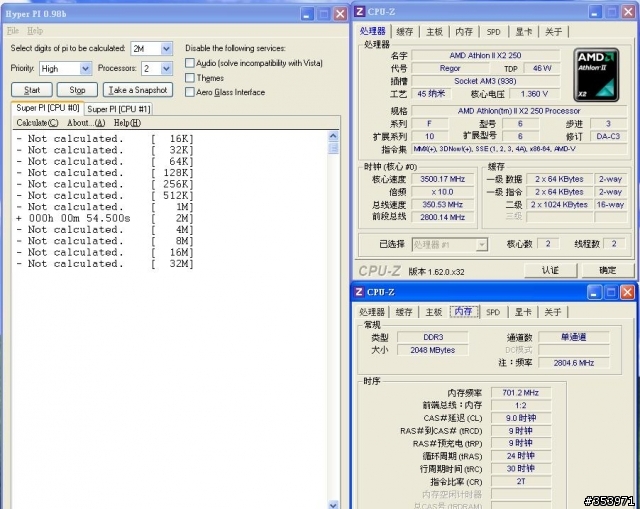Select the 处理器 tab in upper CPU-Z
Image resolution: width=640 pixels, height=509 pixels.
tap(373, 31)
